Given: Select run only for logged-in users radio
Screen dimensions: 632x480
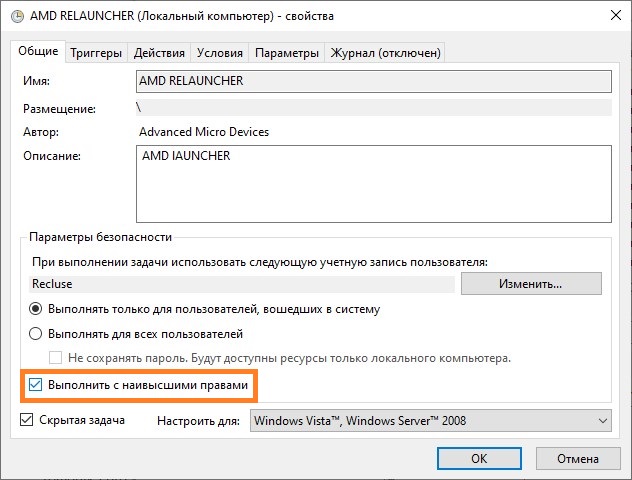Looking at the screenshot, I should pyautogui.click(x=35, y=309).
